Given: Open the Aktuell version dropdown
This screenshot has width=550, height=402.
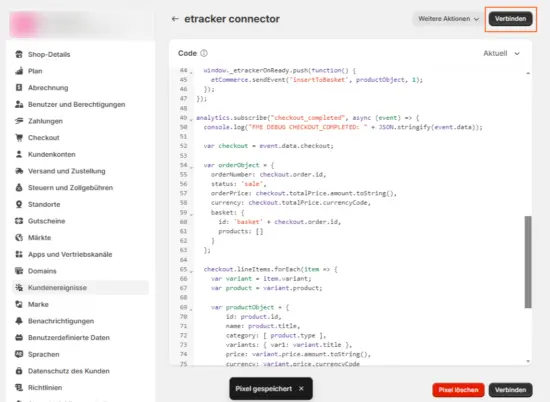Looking at the screenshot, I should point(501,53).
